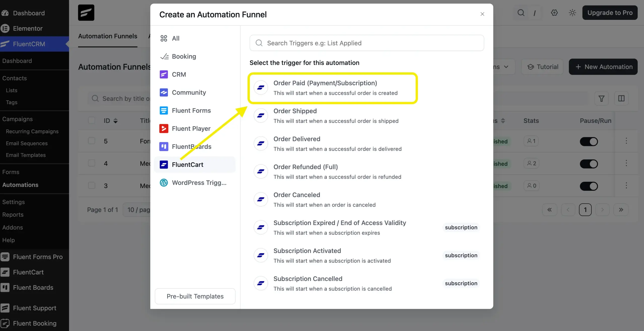
Task: Select the All trigger category
Action: coord(195,38)
